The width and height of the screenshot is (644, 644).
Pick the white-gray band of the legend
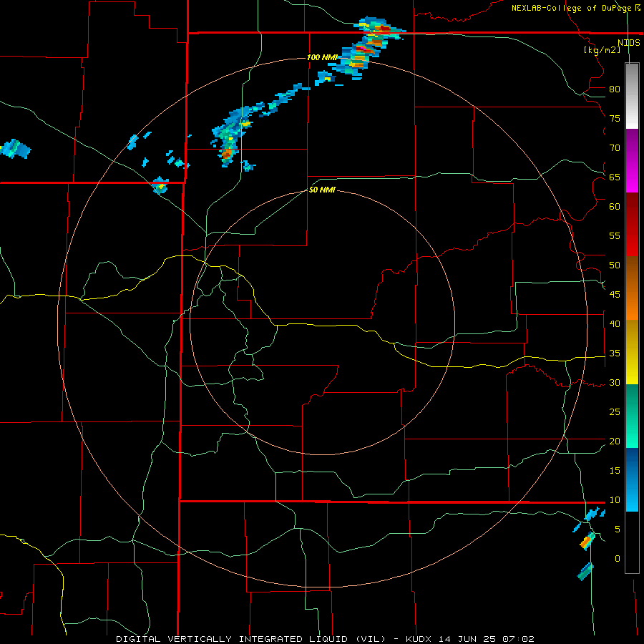[x=632, y=97]
